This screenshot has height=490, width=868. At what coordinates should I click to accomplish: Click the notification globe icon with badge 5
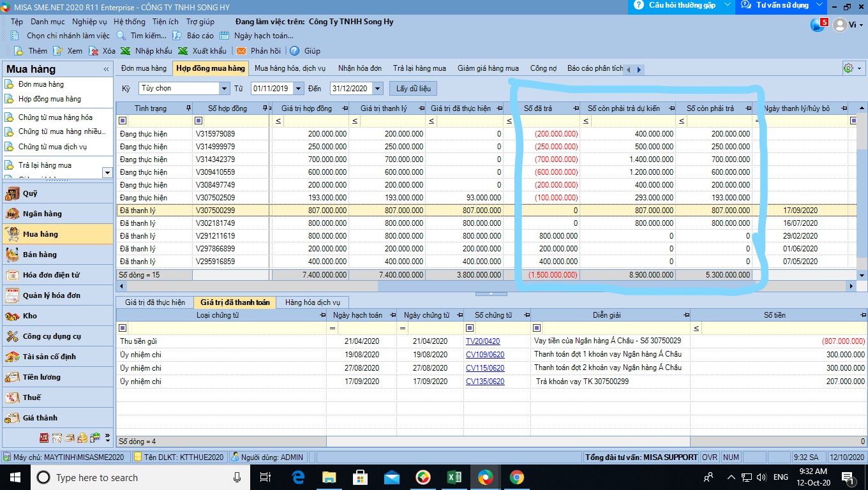[819, 25]
